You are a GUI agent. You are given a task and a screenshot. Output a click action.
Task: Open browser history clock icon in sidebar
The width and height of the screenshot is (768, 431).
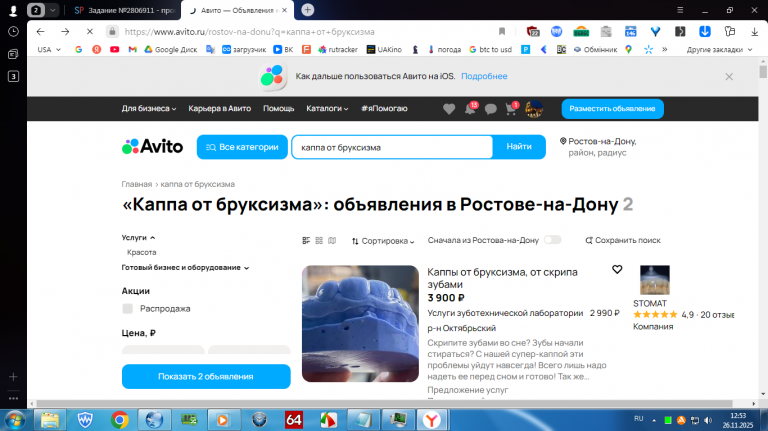pos(13,32)
